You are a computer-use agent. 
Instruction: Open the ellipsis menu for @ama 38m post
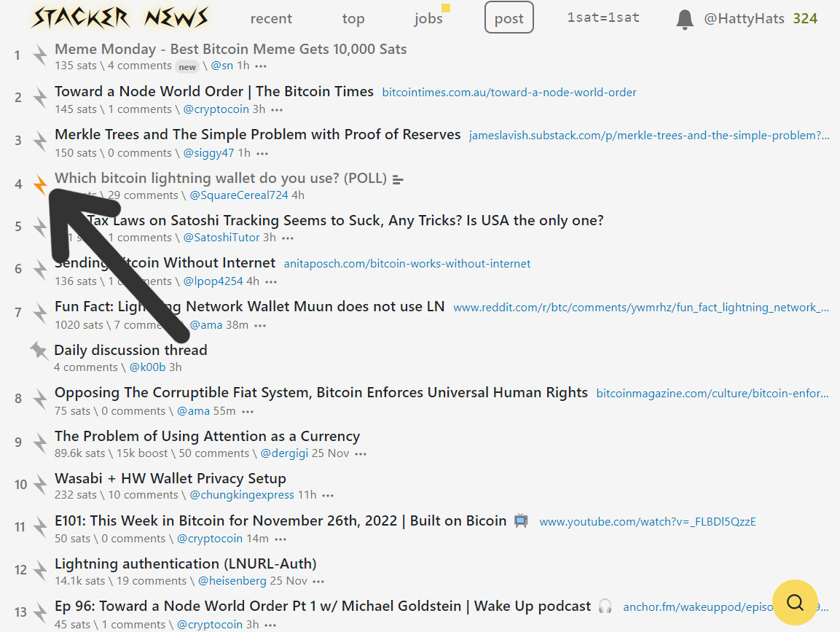point(260,326)
